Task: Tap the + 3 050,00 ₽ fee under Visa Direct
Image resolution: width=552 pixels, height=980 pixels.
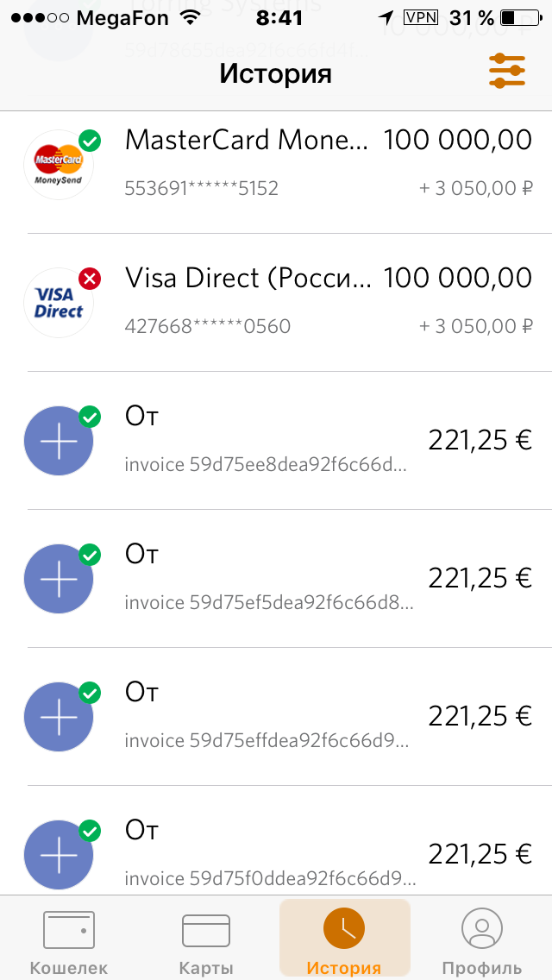Action: point(476,326)
